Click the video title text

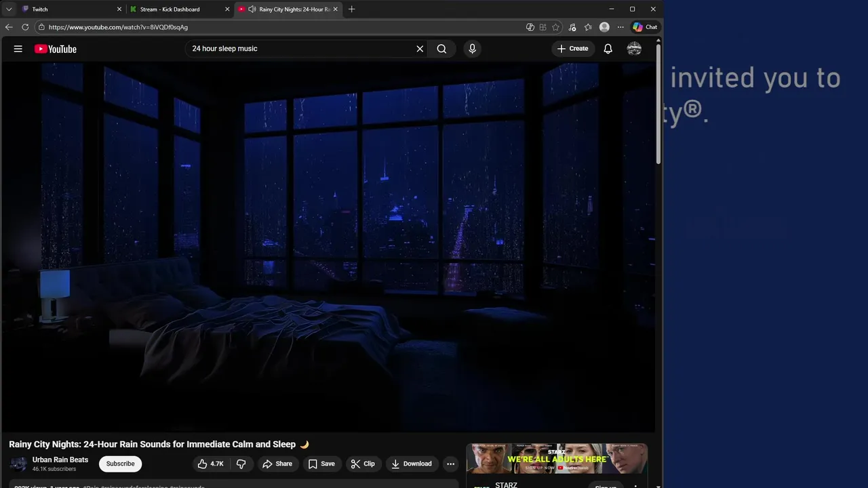click(159, 445)
